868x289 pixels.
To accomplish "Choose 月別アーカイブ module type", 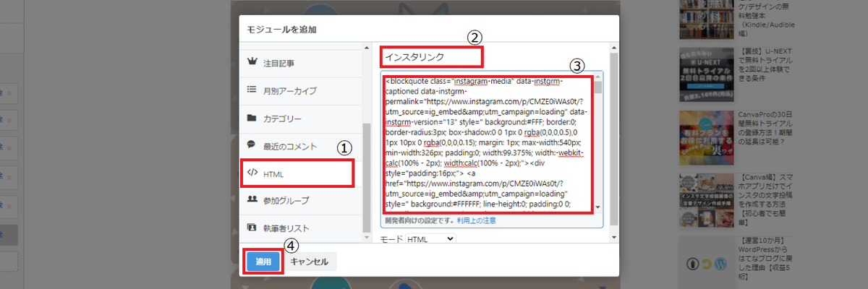I will point(300,90).
